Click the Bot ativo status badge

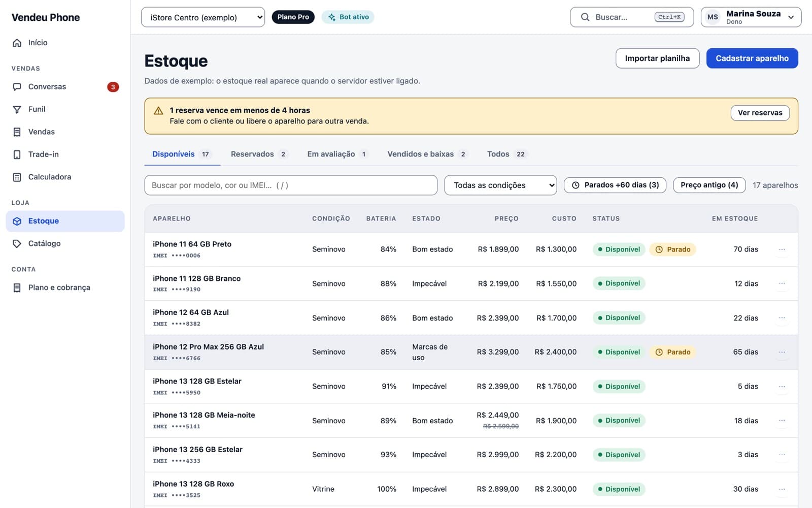348,17
